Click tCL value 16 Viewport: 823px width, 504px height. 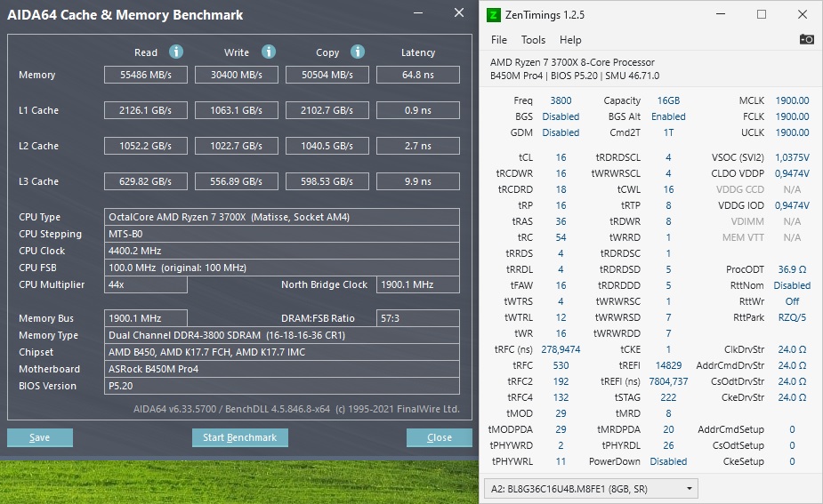[561, 157]
